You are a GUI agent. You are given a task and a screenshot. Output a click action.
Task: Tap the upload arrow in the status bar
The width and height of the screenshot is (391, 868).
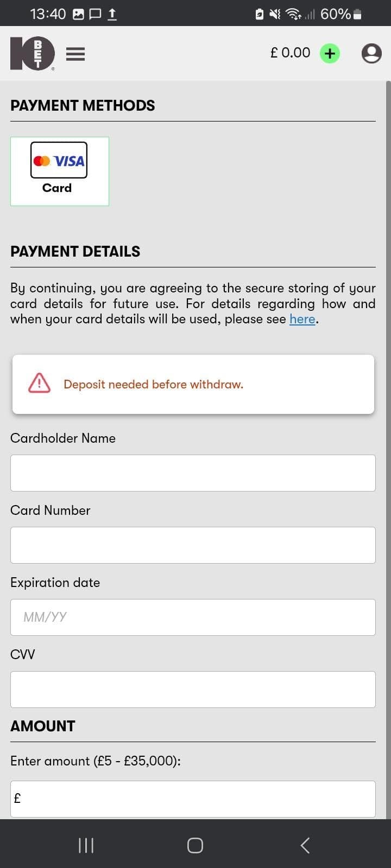113,13
